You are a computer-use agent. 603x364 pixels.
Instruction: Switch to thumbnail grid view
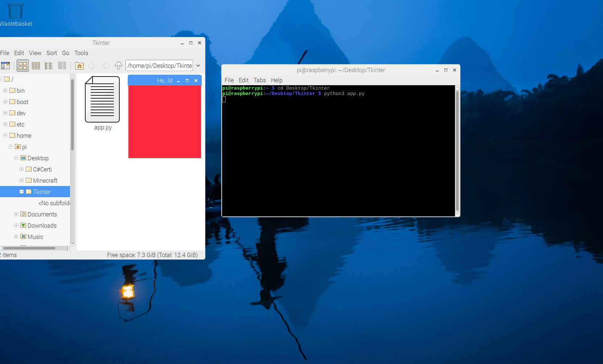[x=36, y=65]
